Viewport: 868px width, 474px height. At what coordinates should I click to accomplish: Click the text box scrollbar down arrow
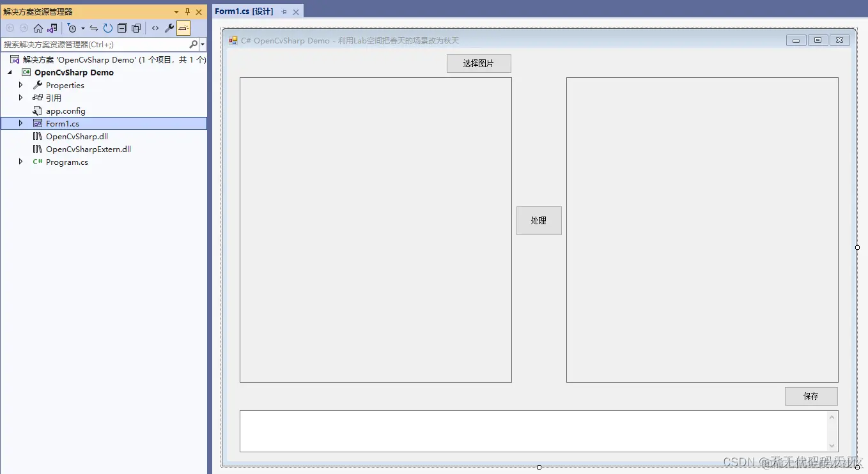click(832, 445)
